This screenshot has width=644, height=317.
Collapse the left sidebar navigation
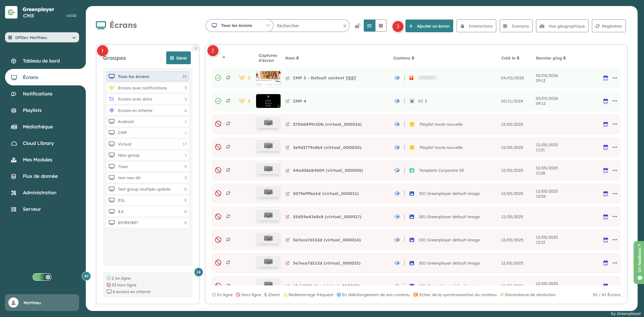pyautogui.click(x=86, y=276)
